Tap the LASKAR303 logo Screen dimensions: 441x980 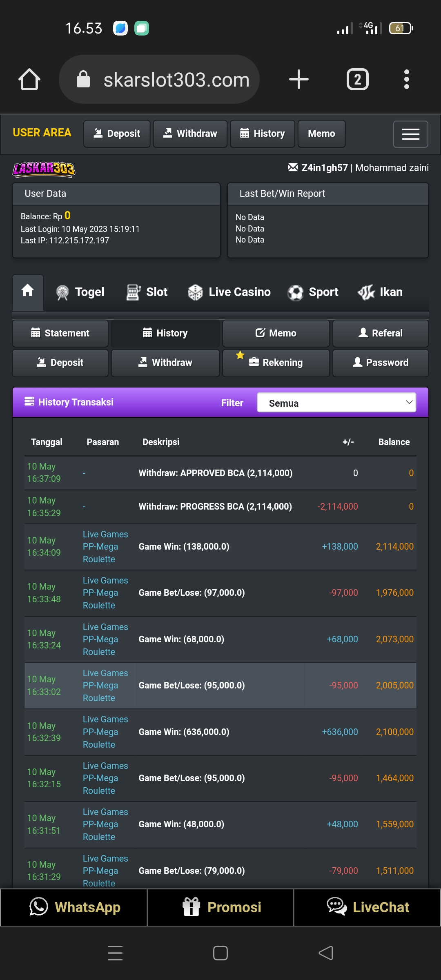44,169
